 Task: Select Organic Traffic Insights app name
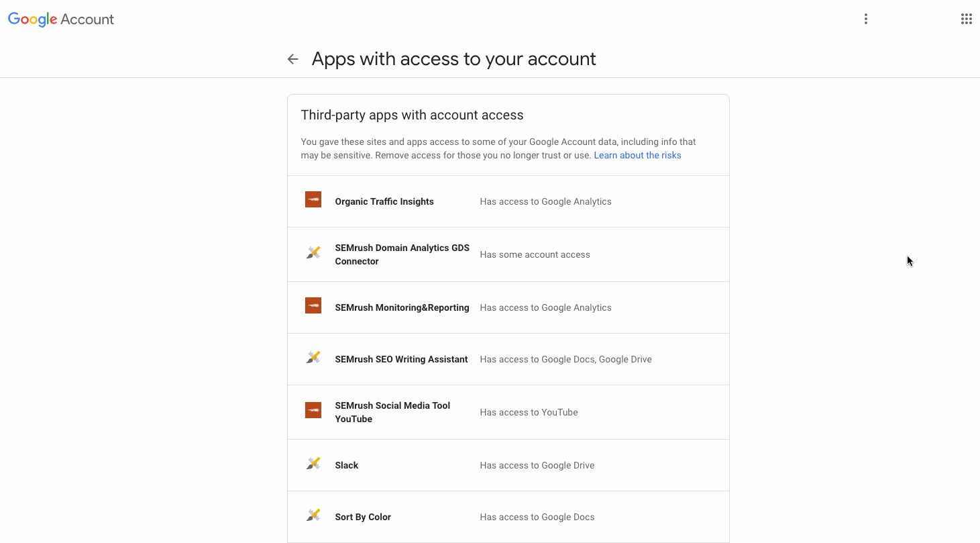[x=384, y=201]
